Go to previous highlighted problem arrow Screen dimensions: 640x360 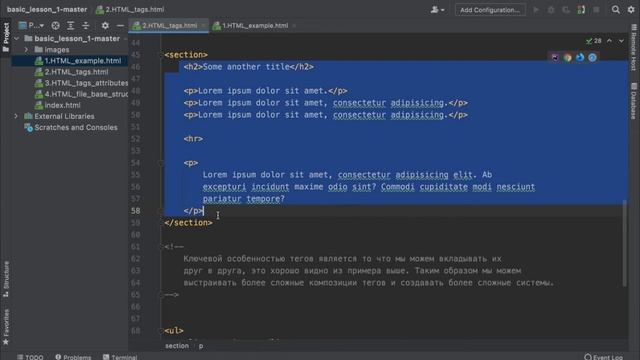(609, 41)
